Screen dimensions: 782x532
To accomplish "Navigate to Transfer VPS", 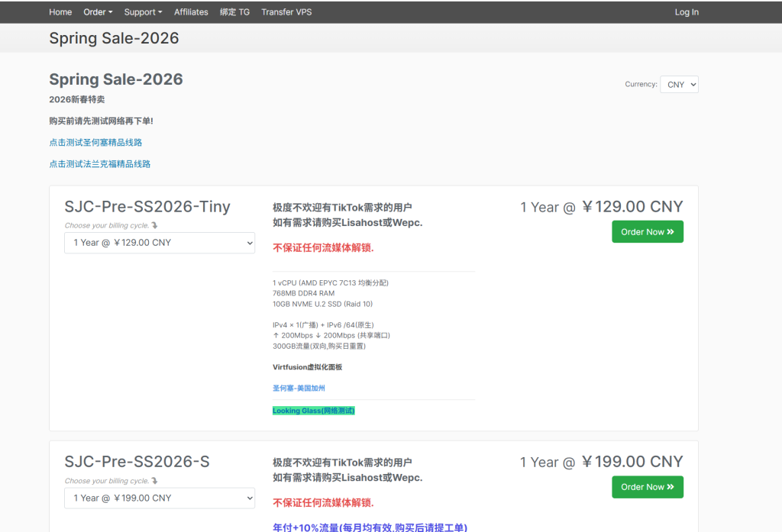I will click(286, 12).
